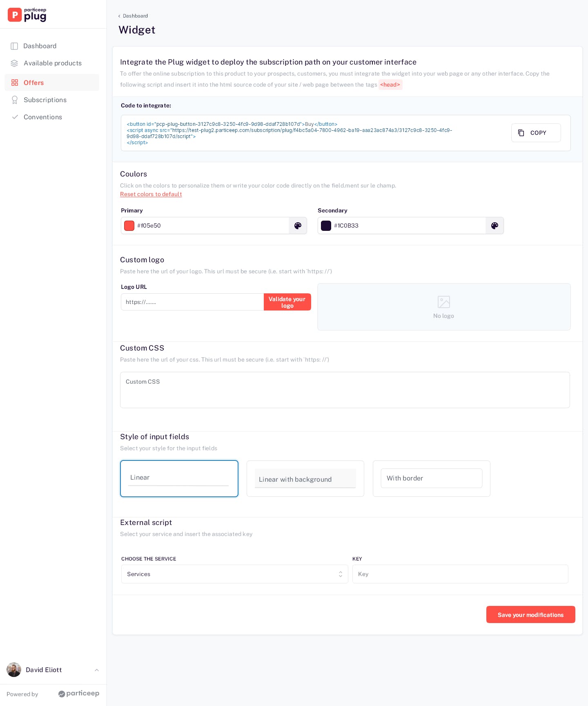Click the Logo URL input field
The image size is (588, 706).
coord(192,302)
